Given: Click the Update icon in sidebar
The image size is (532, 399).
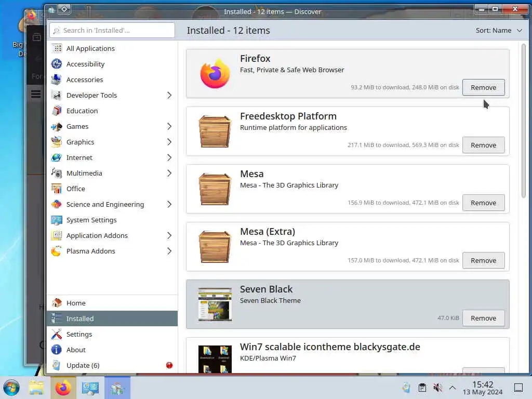Looking at the screenshot, I should coord(57,365).
